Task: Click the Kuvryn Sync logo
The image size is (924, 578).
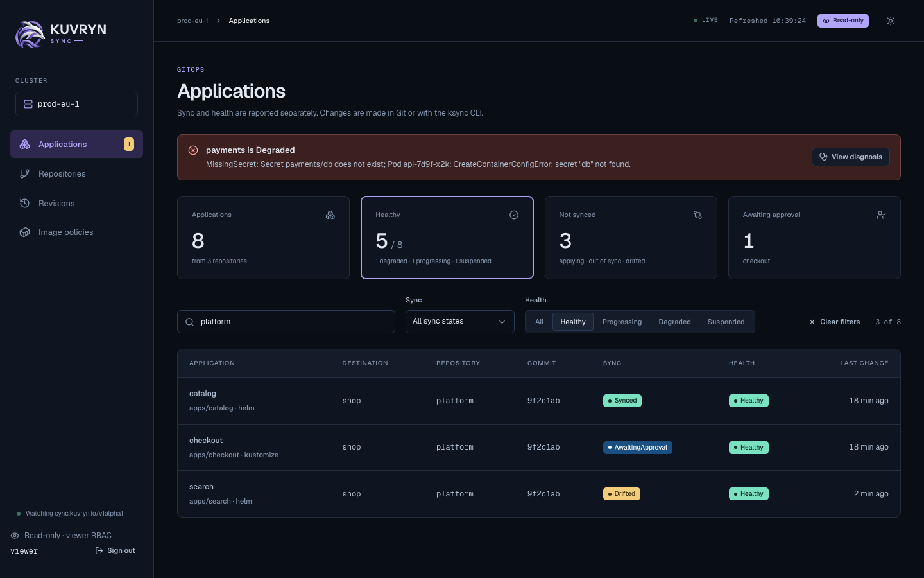Action: coord(61,34)
